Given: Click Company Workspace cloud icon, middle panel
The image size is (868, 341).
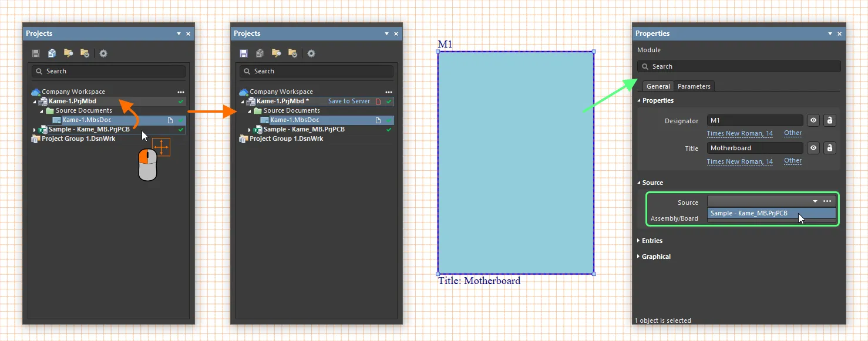Looking at the screenshot, I should click(x=244, y=92).
